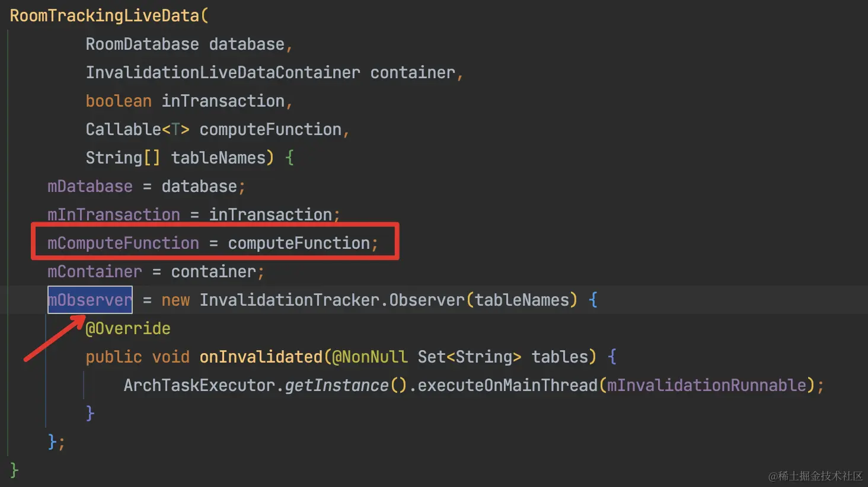This screenshot has height=487, width=868.
Task: Click the onInvalidated method name
Action: [261, 357]
